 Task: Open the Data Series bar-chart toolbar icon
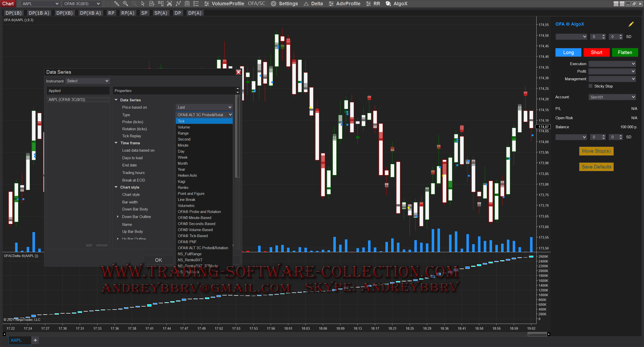pos(169,4)
